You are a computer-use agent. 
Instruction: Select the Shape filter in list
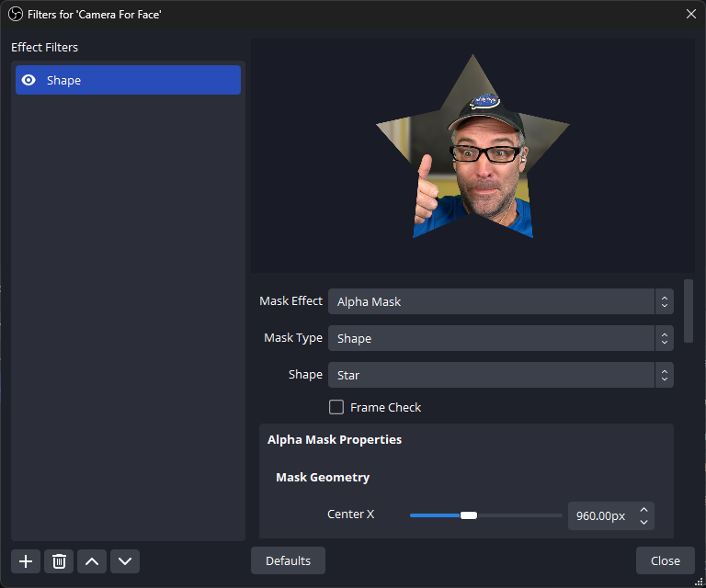point(129,80)
